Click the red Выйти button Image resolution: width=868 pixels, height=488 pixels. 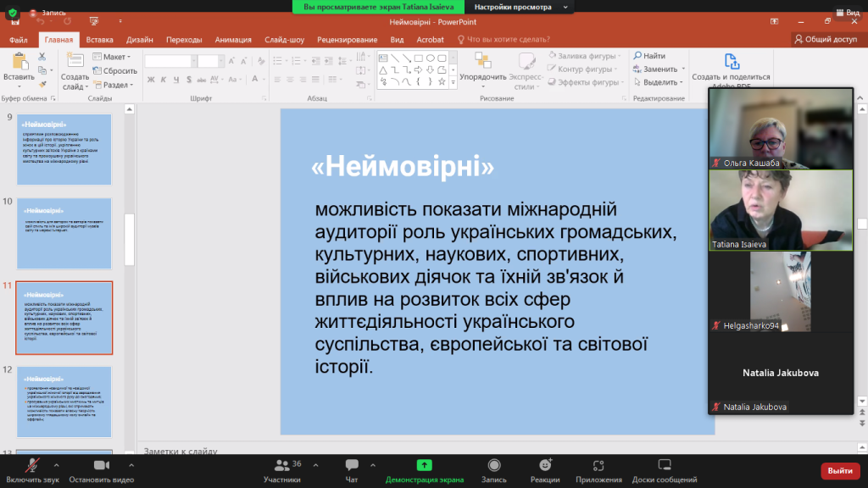coord(840,471)
